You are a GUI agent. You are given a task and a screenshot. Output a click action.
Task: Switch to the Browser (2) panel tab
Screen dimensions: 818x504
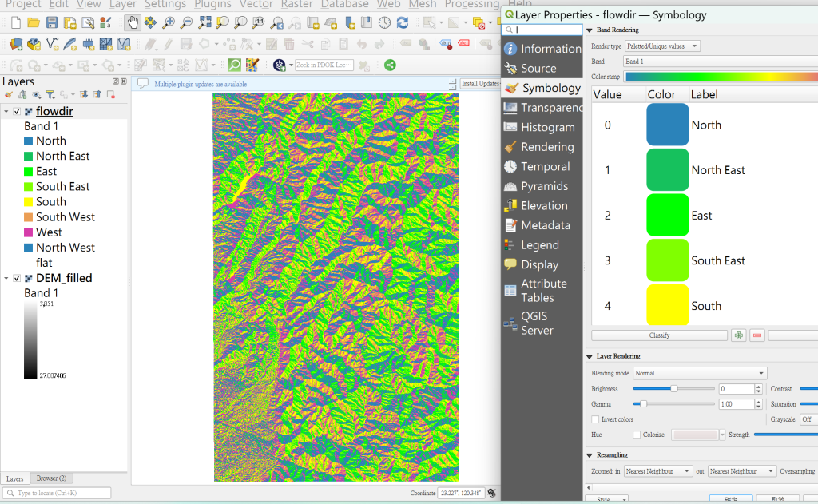click(x=51, y=478)
